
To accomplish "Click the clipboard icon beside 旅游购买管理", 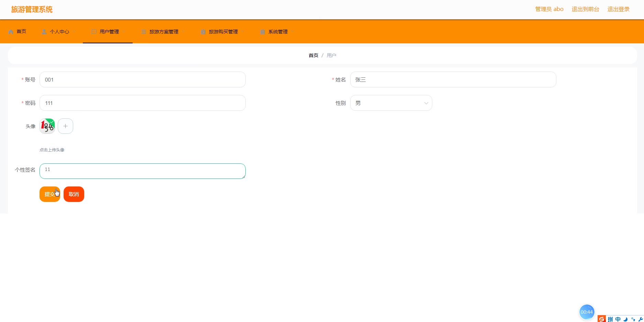I will (x=203, y=32).
